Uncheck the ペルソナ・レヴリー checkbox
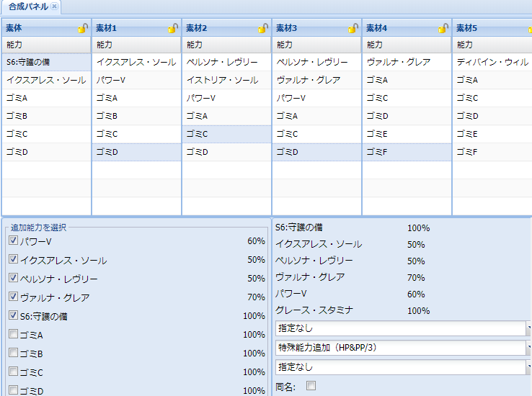Image resolution: width=532 pixels, height=396 pixels. 13,278
